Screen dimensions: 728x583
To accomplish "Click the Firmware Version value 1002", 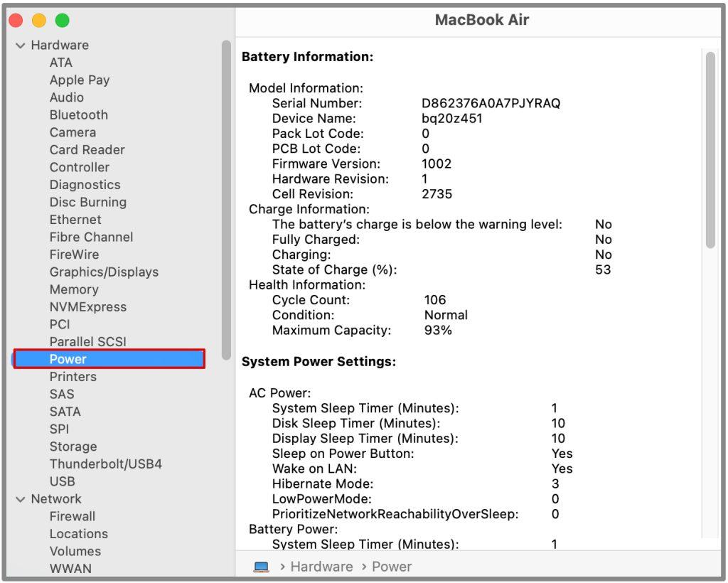I will point(437,164).
